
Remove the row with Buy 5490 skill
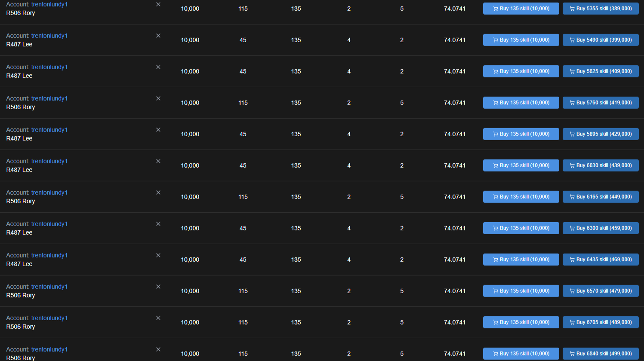(158, 36)
